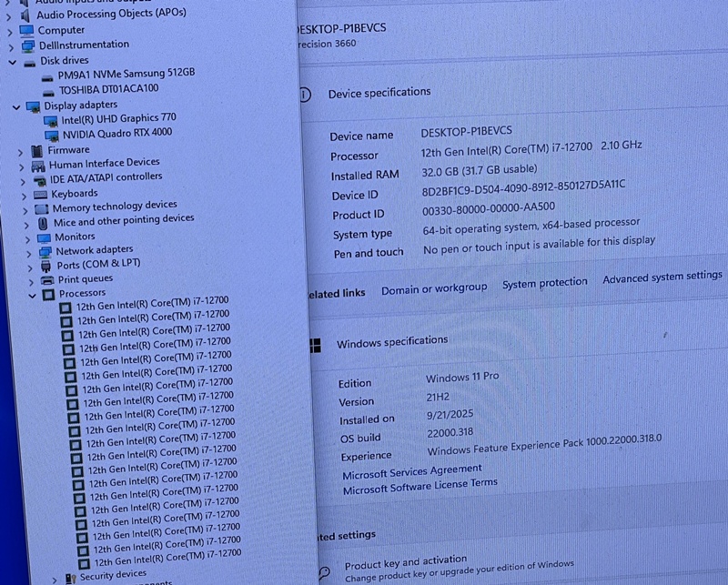728x585 pixels.
Task: Open Product key and activation setting
Action: pyautogui.click(x=405, y=562)
